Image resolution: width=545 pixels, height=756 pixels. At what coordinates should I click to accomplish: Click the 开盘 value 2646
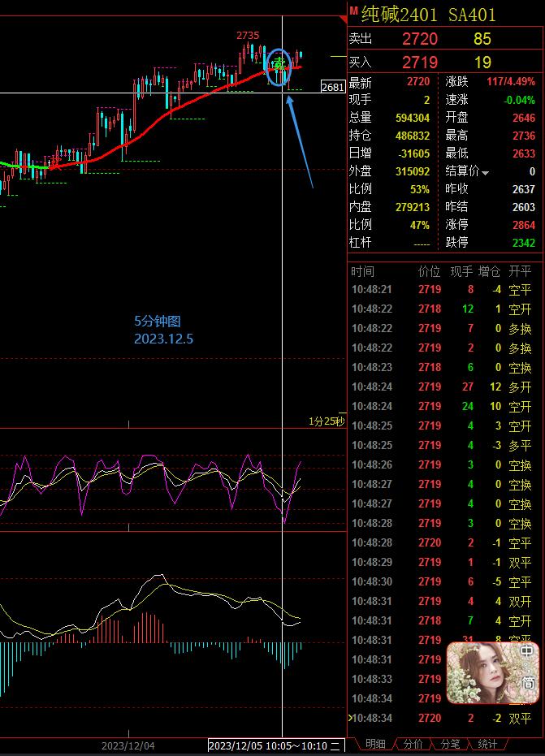pos(524,118)
